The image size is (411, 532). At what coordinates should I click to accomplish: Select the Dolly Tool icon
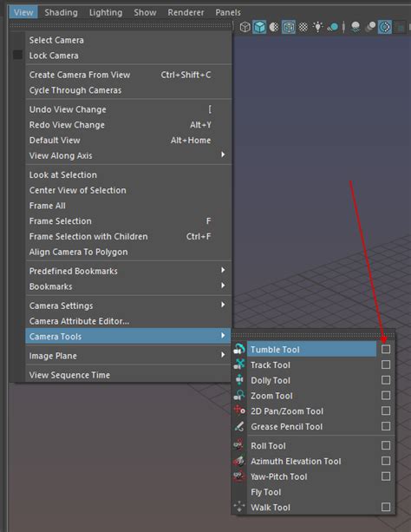coord(239,380)
